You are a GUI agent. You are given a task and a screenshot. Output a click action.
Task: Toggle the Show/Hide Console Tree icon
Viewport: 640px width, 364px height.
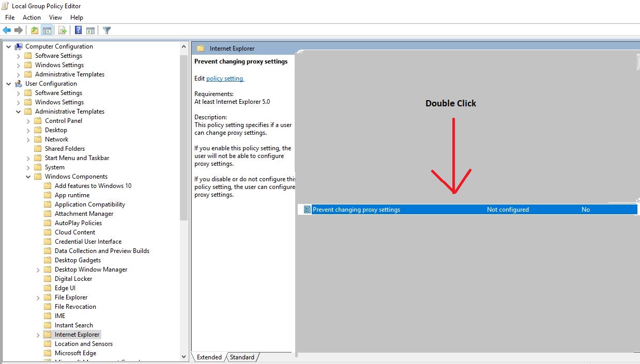(47, 30)
